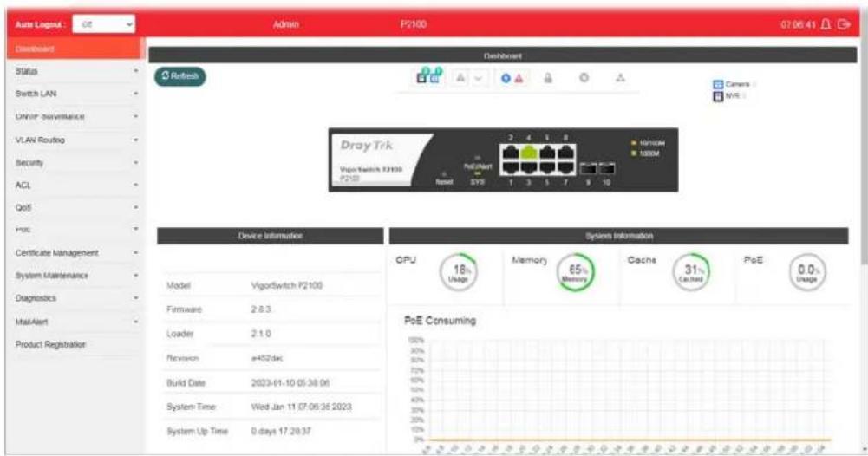Expand the Mail Alert menu arrow

click(x=135, y=322)
